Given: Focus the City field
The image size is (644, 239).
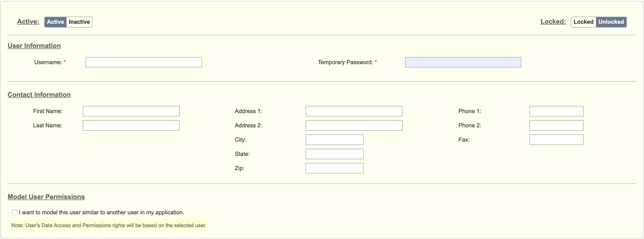Looking at the screenshot, I should pos(335,140).
